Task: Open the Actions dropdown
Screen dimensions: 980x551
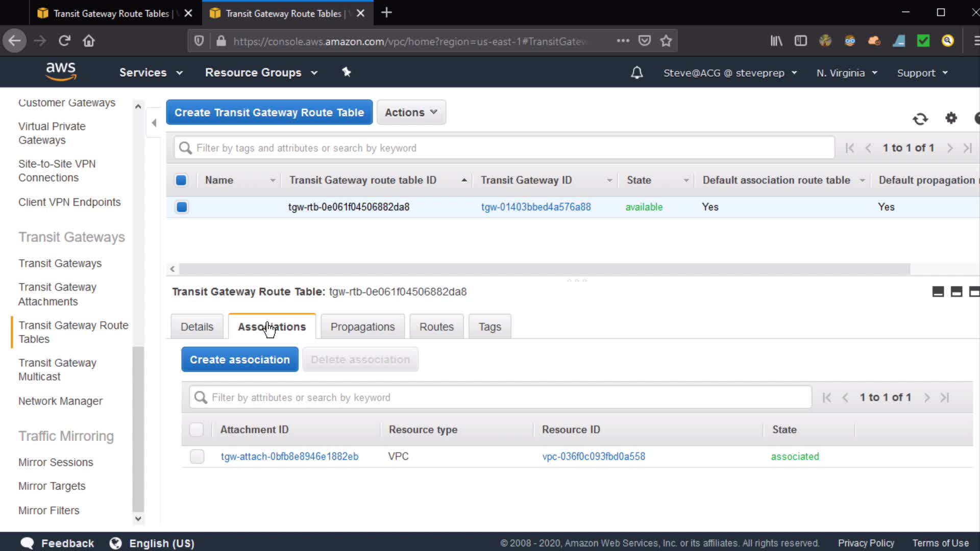Action: (411, 112)
